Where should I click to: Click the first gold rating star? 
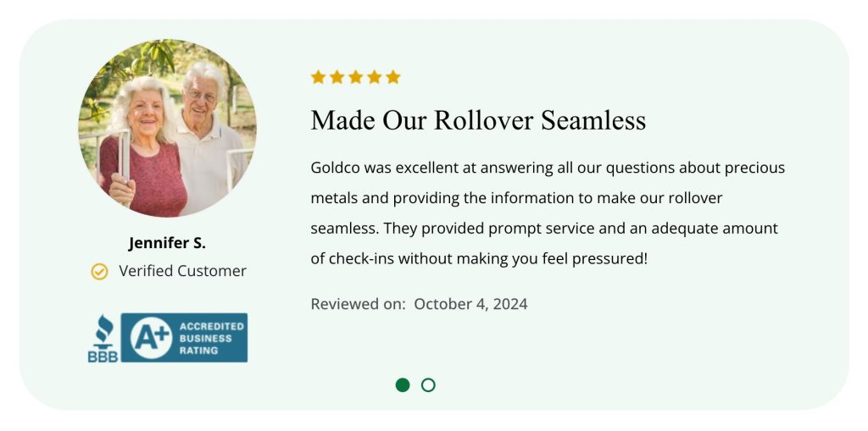point(319,77)
